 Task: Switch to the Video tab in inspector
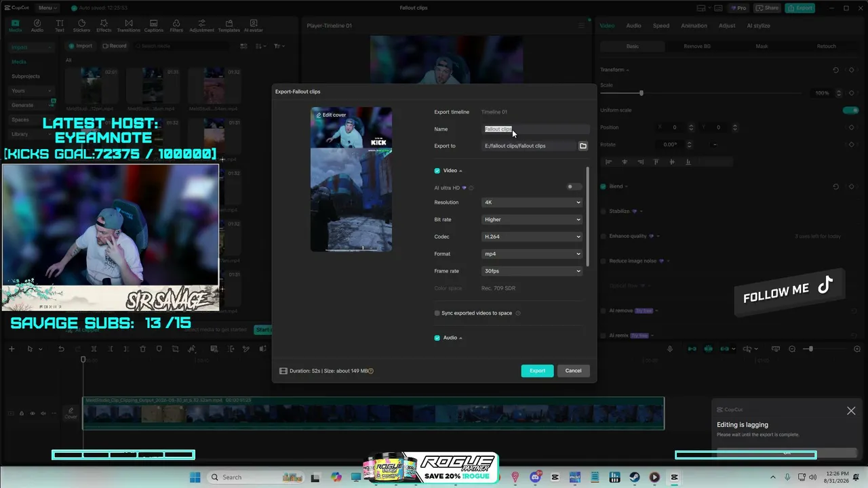click(x=607, y=26)
